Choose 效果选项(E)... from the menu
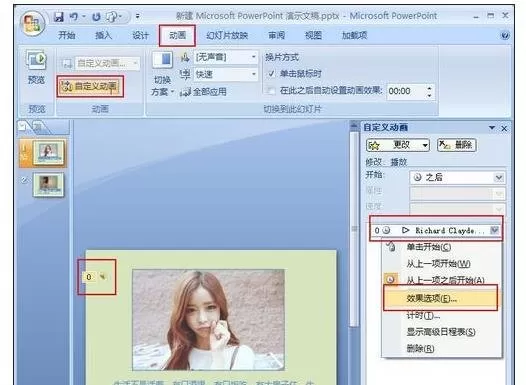Viewport: 526px width, 385px height. [440, 298]
